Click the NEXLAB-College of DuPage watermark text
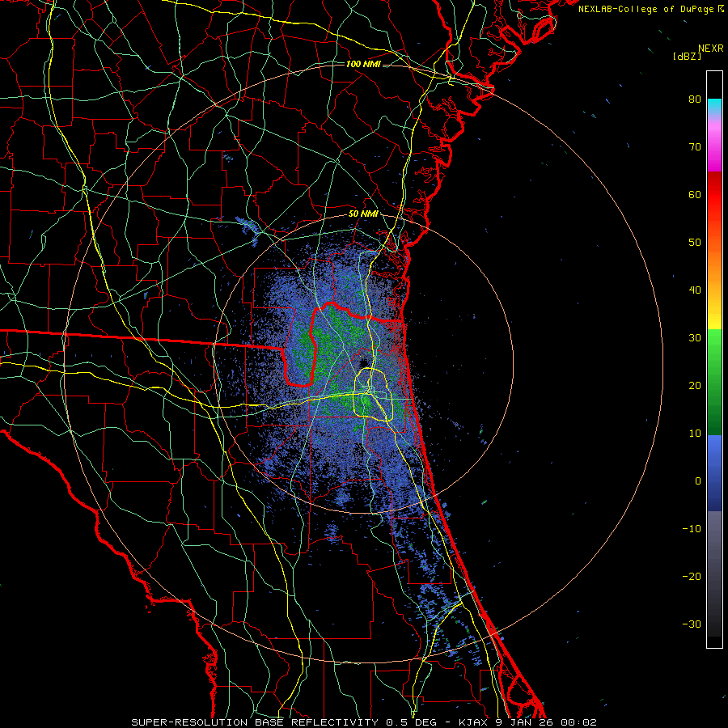The width and height of the screenshot is (728, 728). [651, 9]
